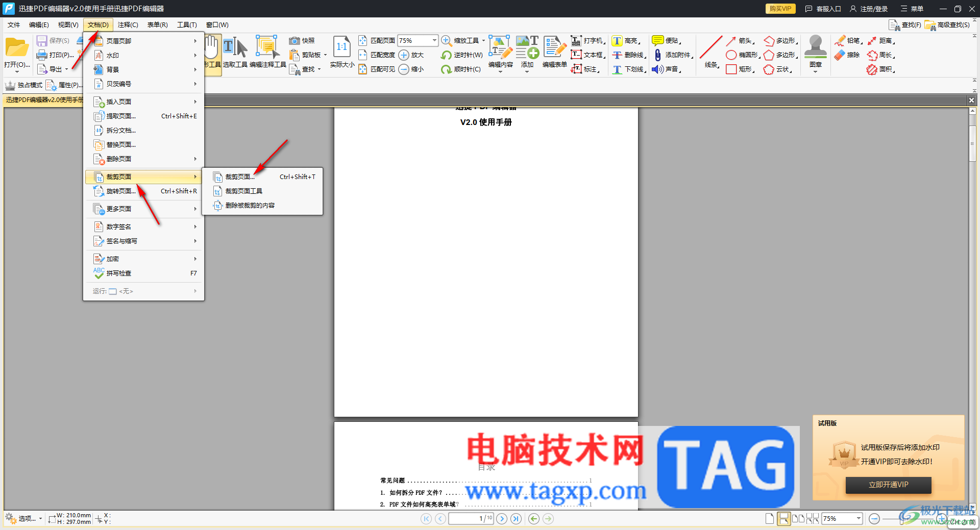980x530 pixels.
Task: Click the 立即开通VIP button
Action: click(x=888, y=485)
